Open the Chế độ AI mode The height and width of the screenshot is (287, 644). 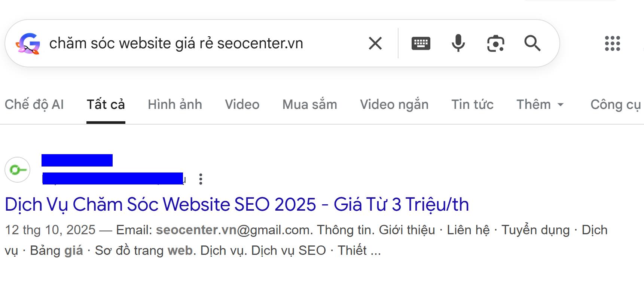(x=34, y=105)
